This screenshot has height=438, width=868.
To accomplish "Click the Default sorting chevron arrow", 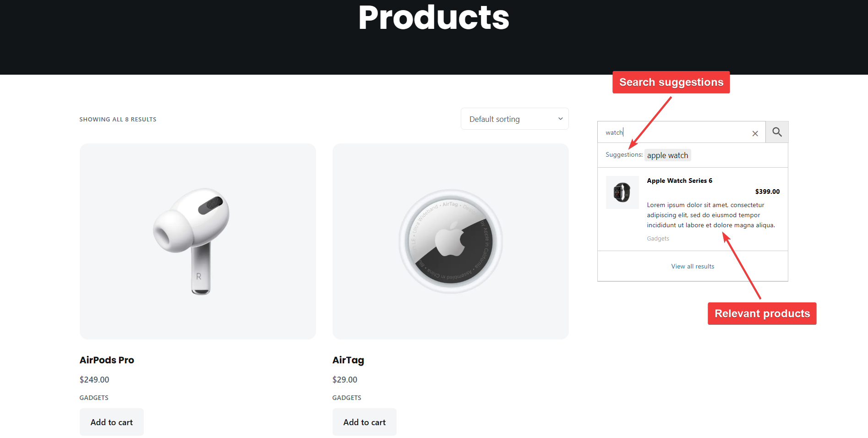I will tap(560, 119).
